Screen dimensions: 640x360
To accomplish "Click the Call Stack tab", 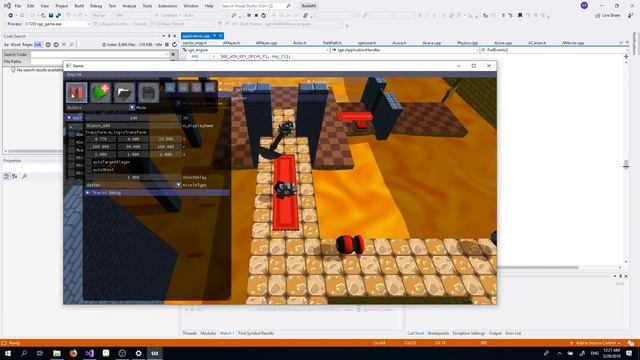I will [x=416, y=333].
